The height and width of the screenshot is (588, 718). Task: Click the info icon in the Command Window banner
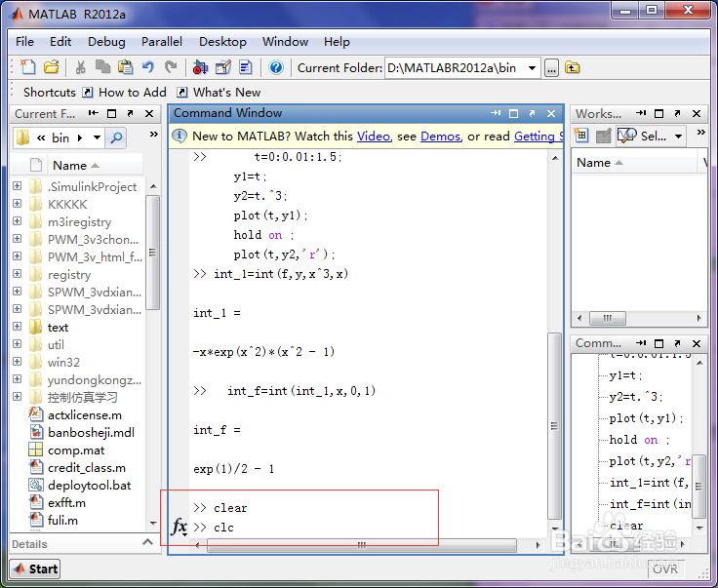click(x=179, y=136)
